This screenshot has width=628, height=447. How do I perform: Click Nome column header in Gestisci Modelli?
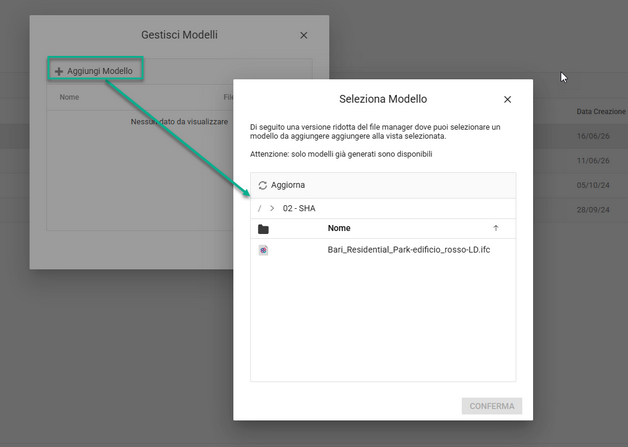pyautogui.click(x=69, y=97)
